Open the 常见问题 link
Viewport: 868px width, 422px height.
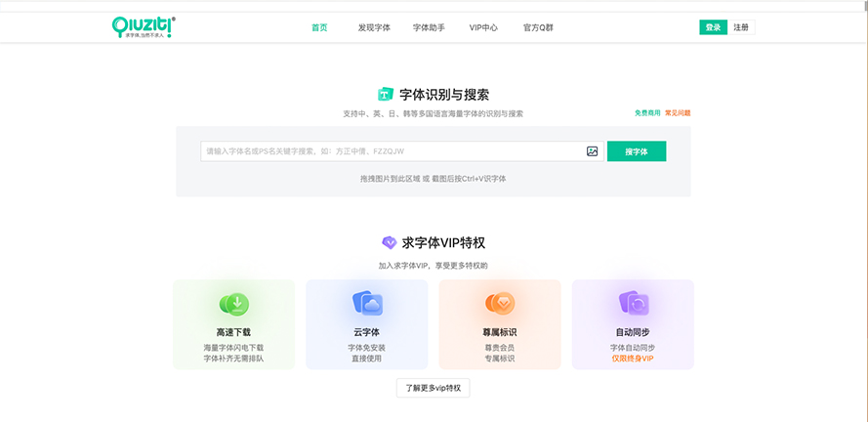(x=678, y=113)
